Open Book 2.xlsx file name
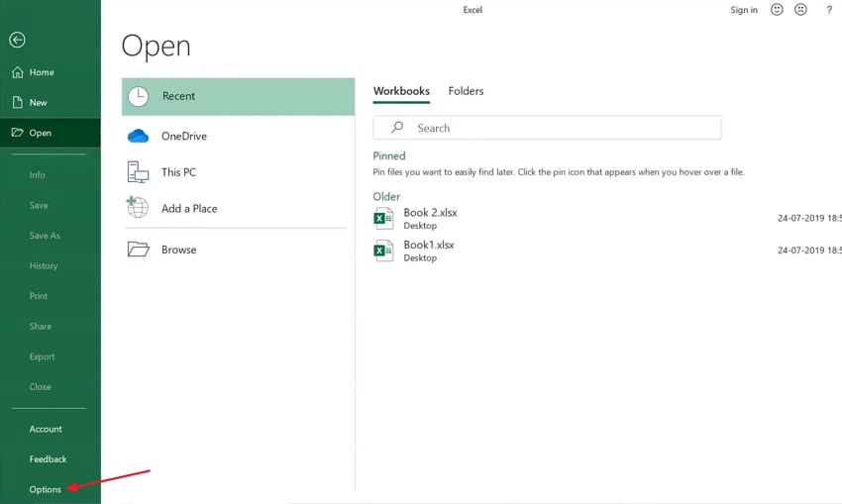 pos(430,213)
